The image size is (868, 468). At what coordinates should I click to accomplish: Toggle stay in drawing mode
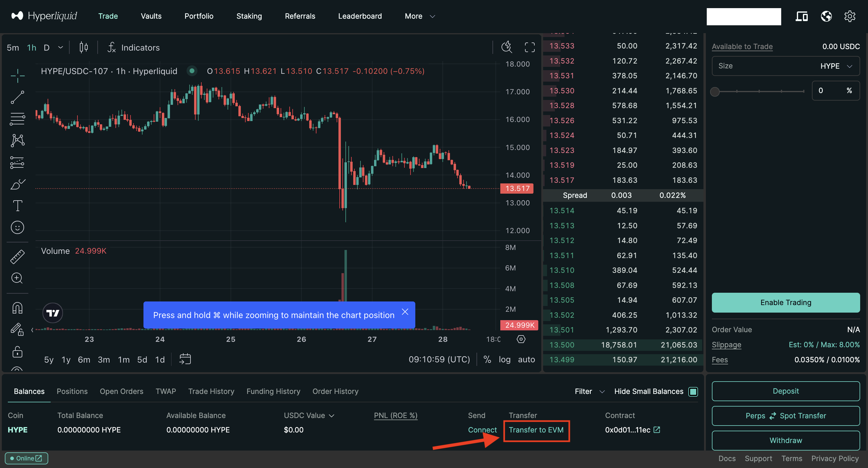click(x=17, y=329)
